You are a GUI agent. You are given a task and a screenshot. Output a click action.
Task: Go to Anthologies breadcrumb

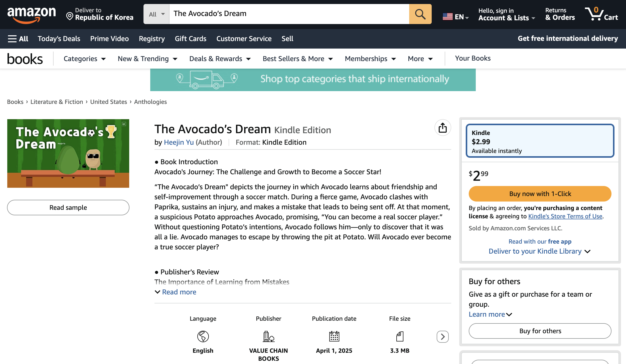(x=150, y=102)
